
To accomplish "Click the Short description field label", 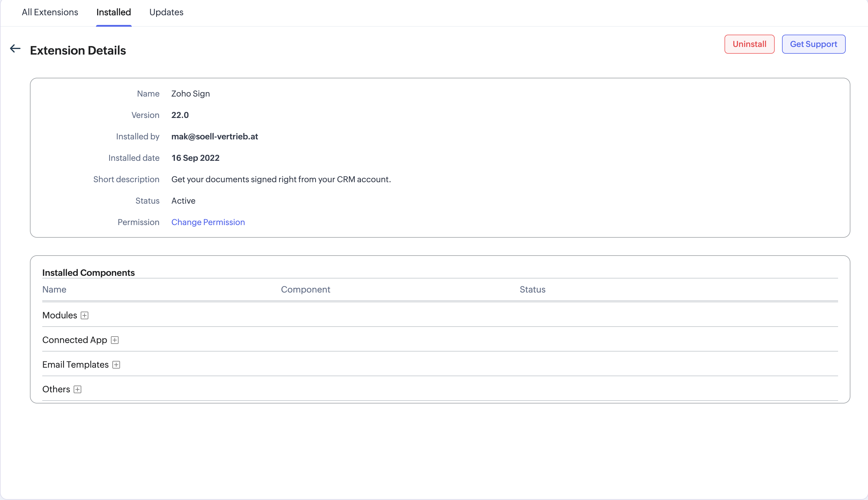I will pyautogui.click(x=126, y=179).
